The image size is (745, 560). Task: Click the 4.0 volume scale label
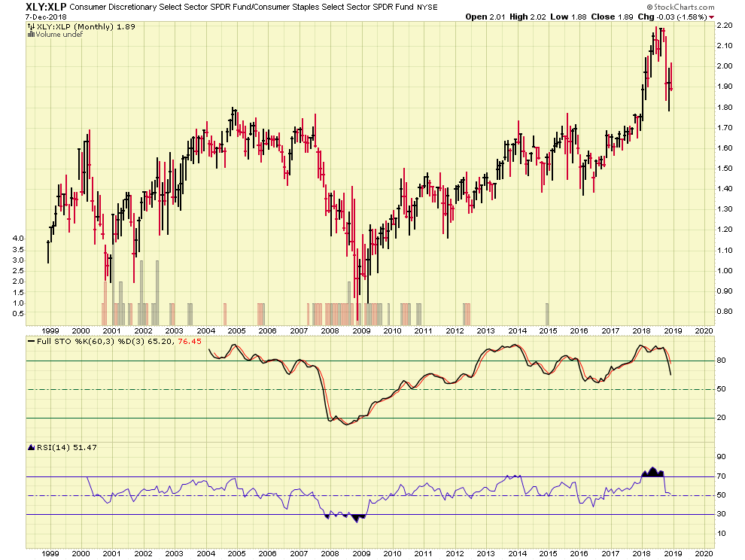pos(18,239)
